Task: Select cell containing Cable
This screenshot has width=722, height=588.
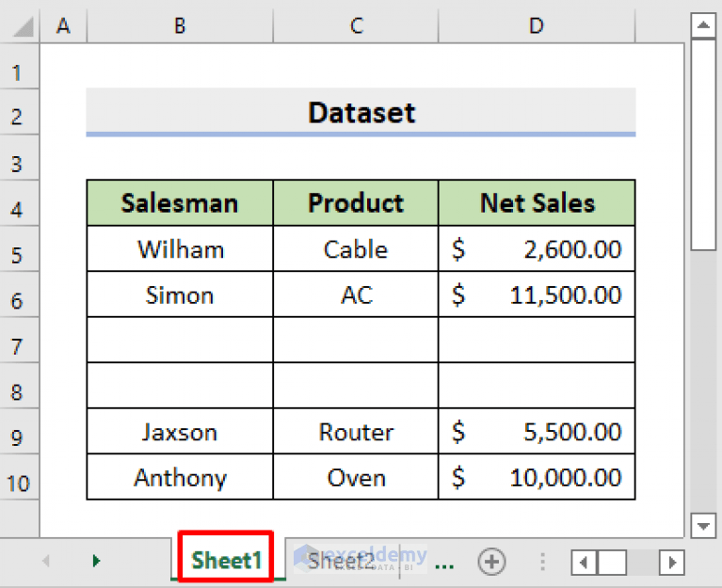Action: tap(356, 249)
